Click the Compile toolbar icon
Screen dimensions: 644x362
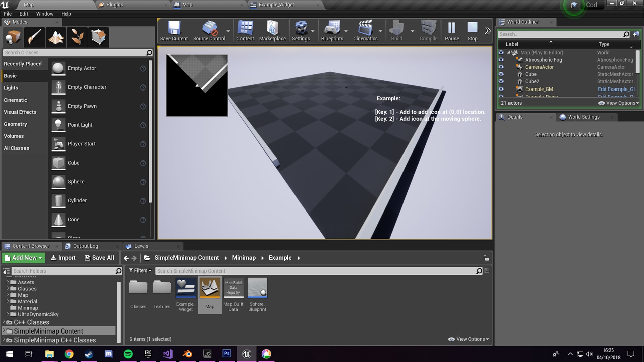[x=428, y=31]
